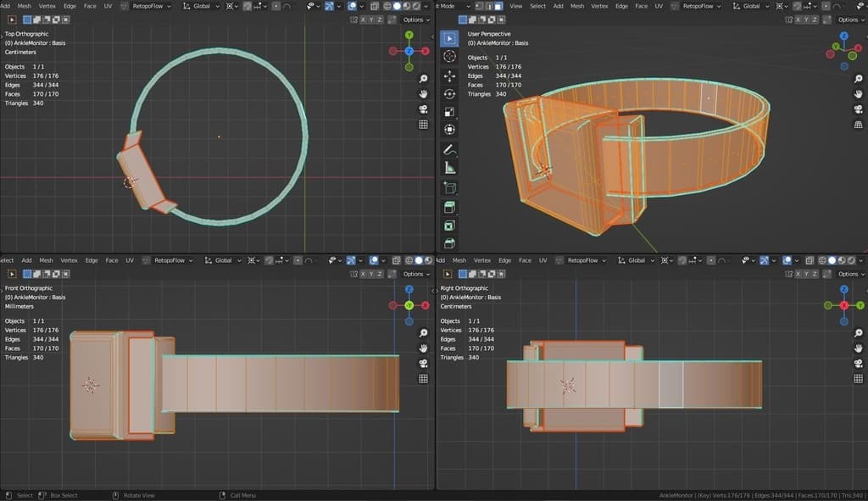Screen dimensions: 868x501
Task: Click the green Y axis on Top view gizmo
Action: coord(409,36)
